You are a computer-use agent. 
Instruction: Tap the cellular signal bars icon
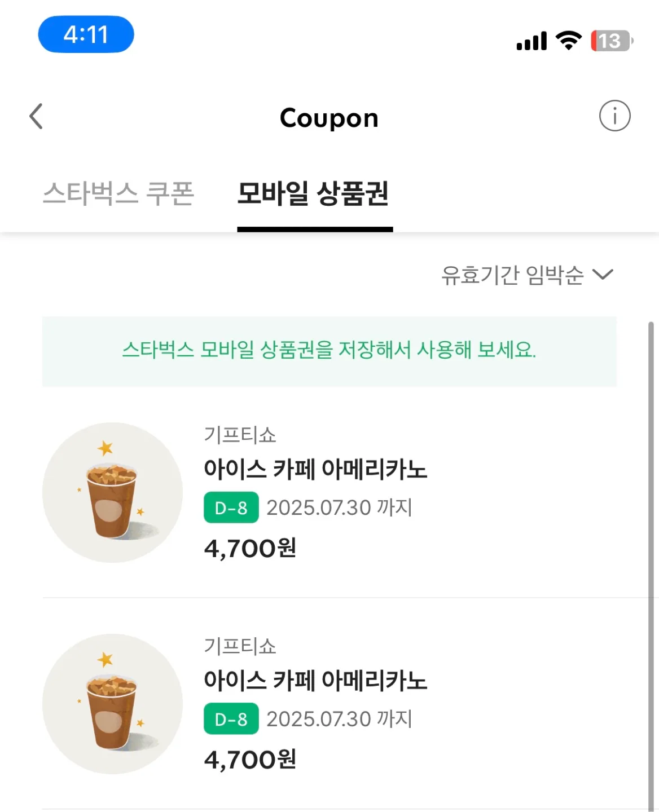point(531,41)
